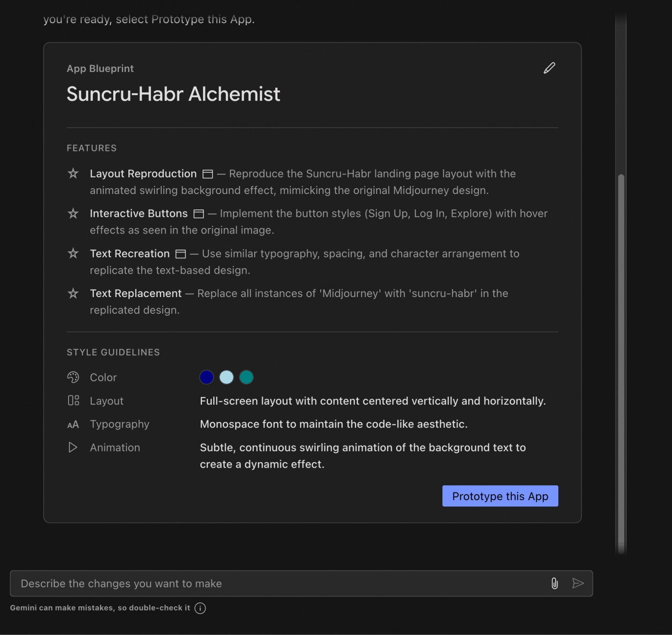Click the Describe the changes input field
Viewport: 672px width, 635px height.
pos(280,583)
